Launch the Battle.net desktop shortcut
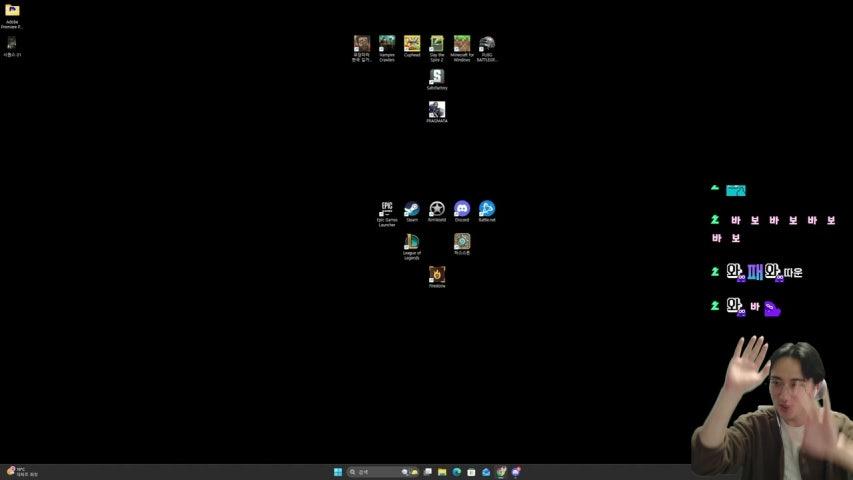 [487, 211]
